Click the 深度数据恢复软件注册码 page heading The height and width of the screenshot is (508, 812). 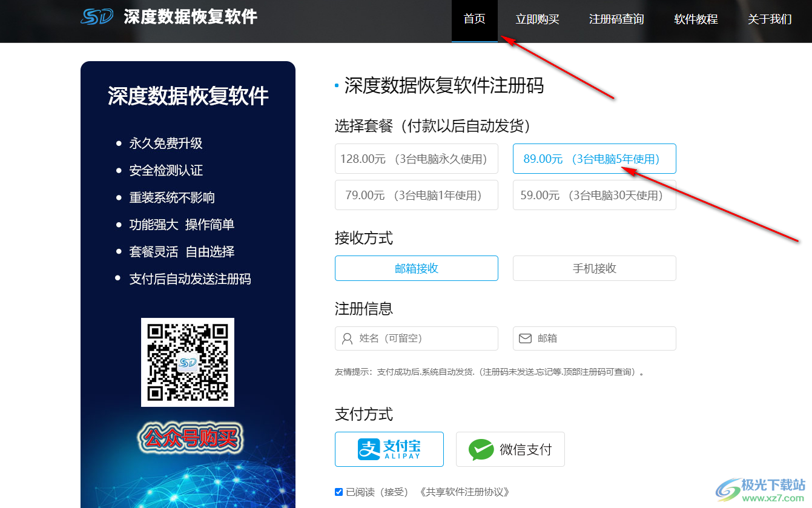(x=444, y=86)
